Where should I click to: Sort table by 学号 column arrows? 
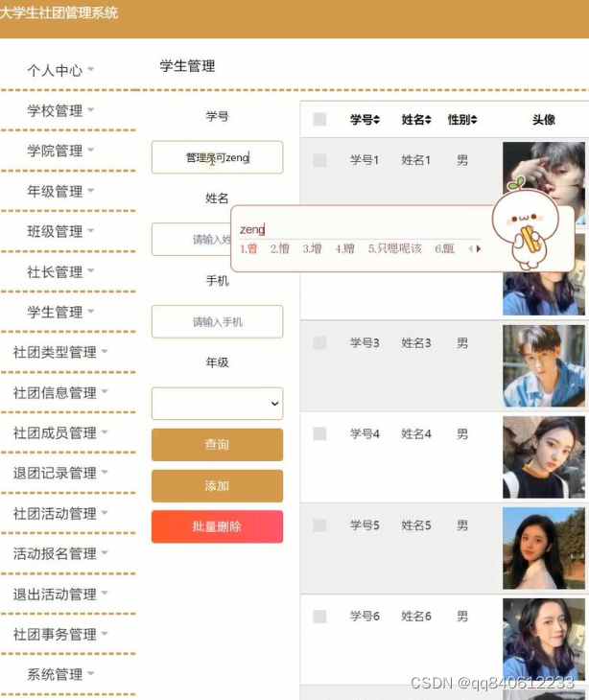[x=376, y=120]
